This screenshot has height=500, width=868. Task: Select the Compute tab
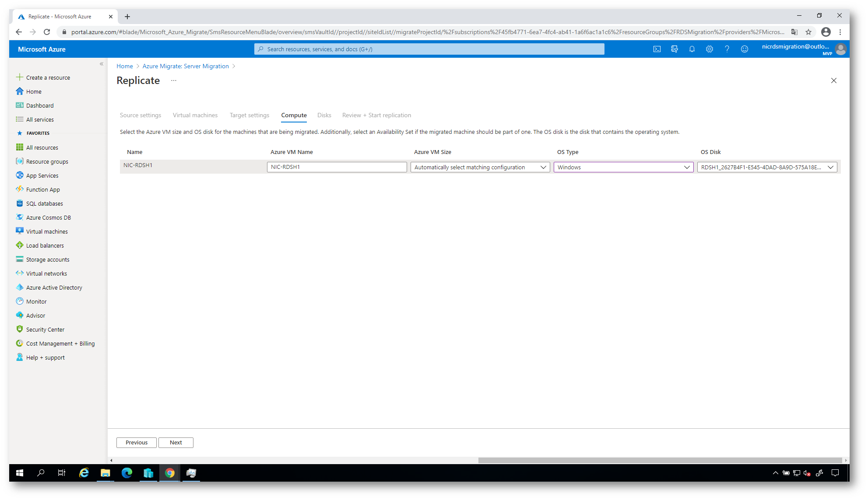294,115
